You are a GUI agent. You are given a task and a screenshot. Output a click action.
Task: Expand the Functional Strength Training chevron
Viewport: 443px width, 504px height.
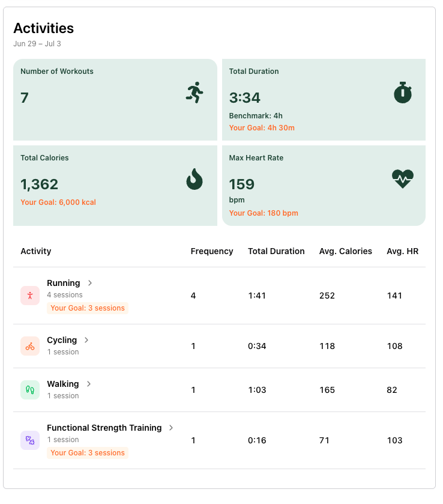pos(171,428)
